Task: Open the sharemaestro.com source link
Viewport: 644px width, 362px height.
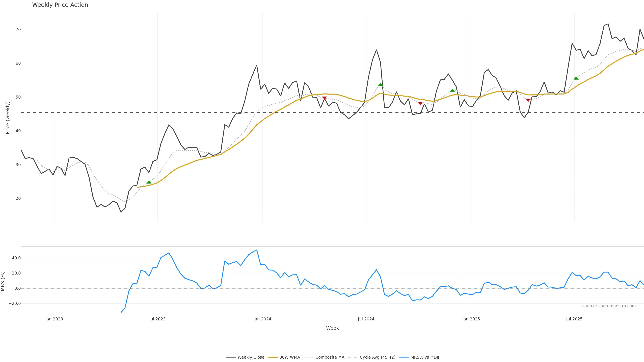Action: pyautogui.click(x=609, y=306)
